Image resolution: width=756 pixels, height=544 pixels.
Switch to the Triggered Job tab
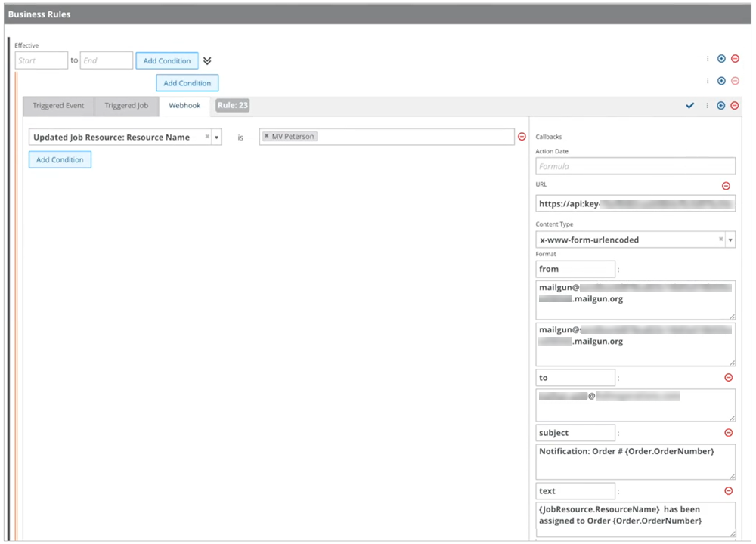pyautogui.click(x=126, y=106)
